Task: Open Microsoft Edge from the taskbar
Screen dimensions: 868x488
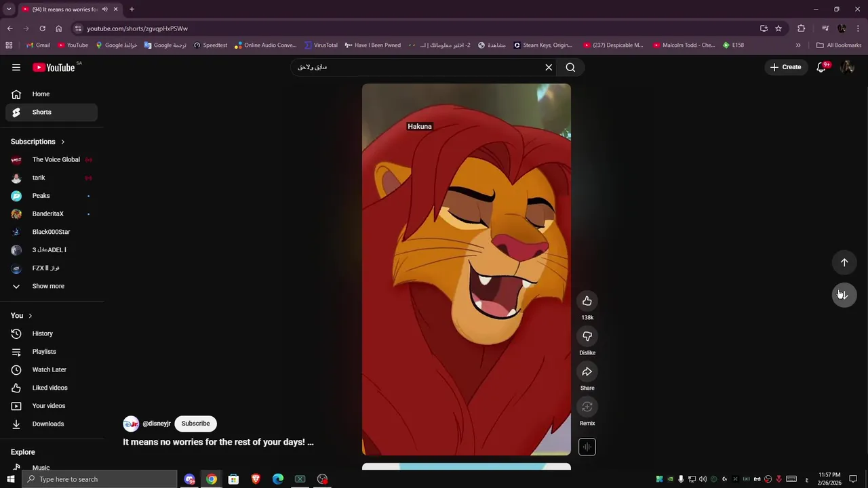Action: tap(278, 479)
